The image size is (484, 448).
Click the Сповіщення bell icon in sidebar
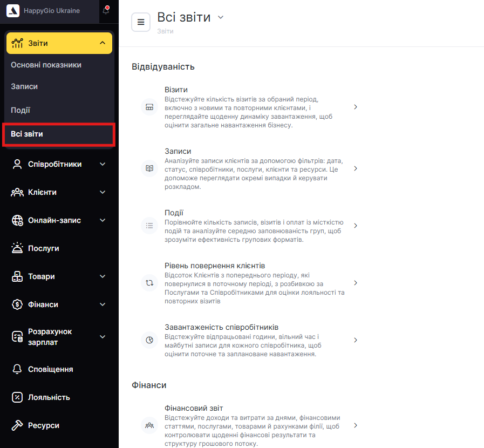click(x=17, y=369)
